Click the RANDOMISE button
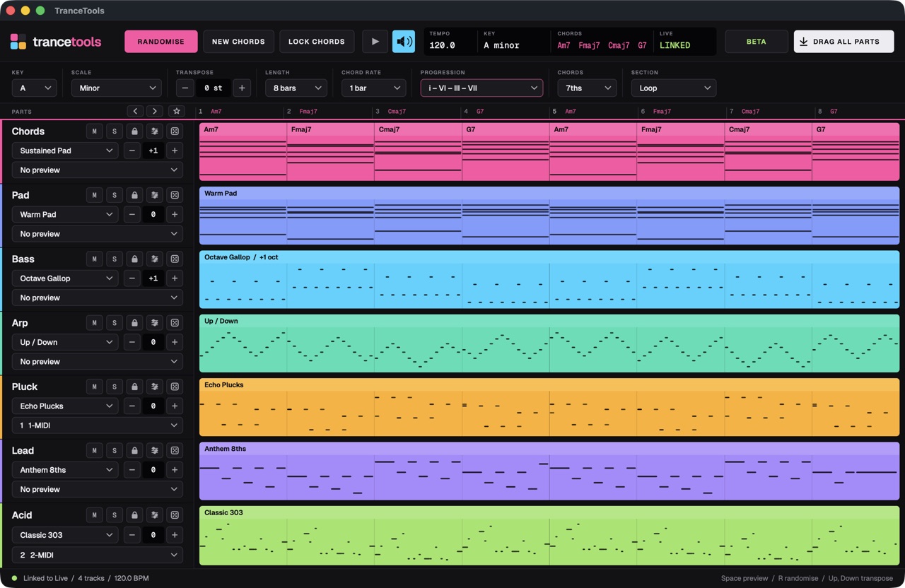Screen dimensions: 905x588 click(x=161, y=42)
